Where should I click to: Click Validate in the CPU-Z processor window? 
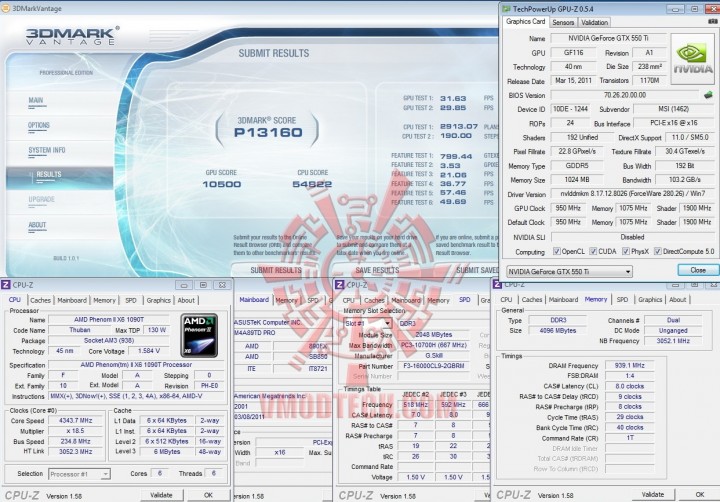click(161, 495)
